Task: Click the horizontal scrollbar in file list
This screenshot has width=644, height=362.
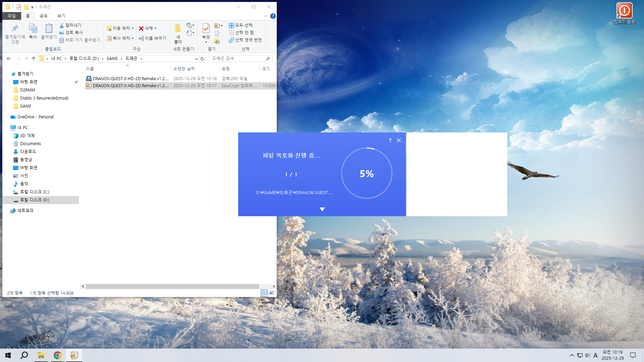Action: (x=172, y=286)
